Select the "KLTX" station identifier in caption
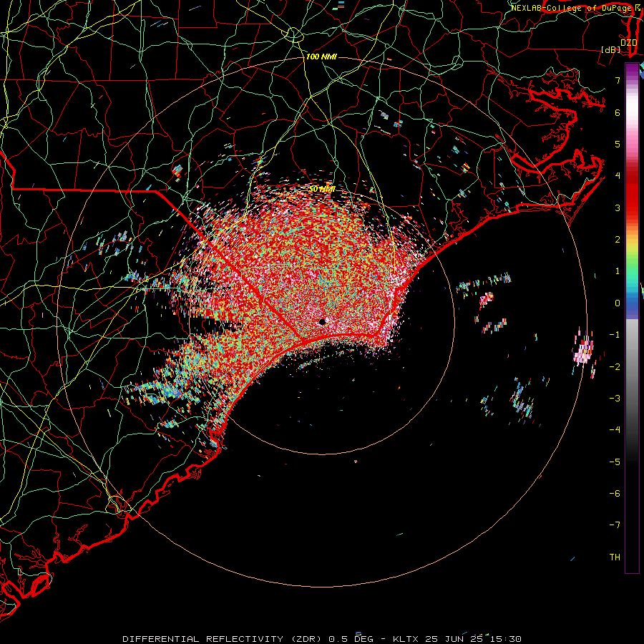644x644 pixels. (406, 639)
